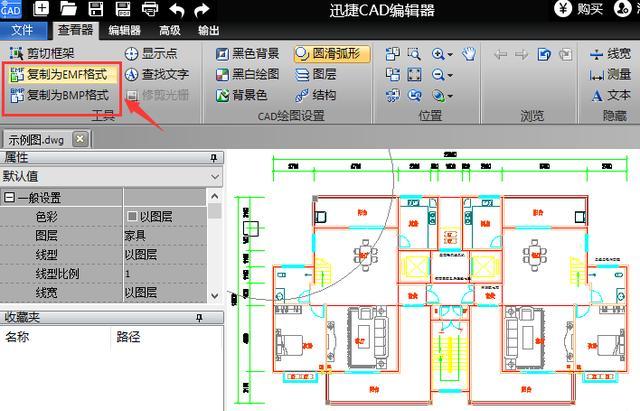This screenshot has width=640, height=411.
Task: Pin the 收藏夹 panel
Action: pos(199,318)
